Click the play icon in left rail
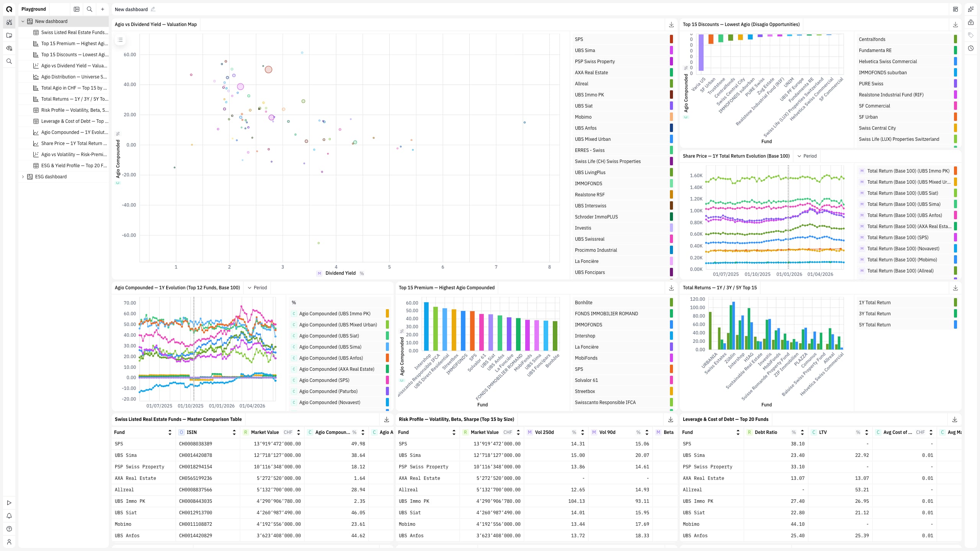This screenshot has width=980, height=551. click(x=9, y=503)
